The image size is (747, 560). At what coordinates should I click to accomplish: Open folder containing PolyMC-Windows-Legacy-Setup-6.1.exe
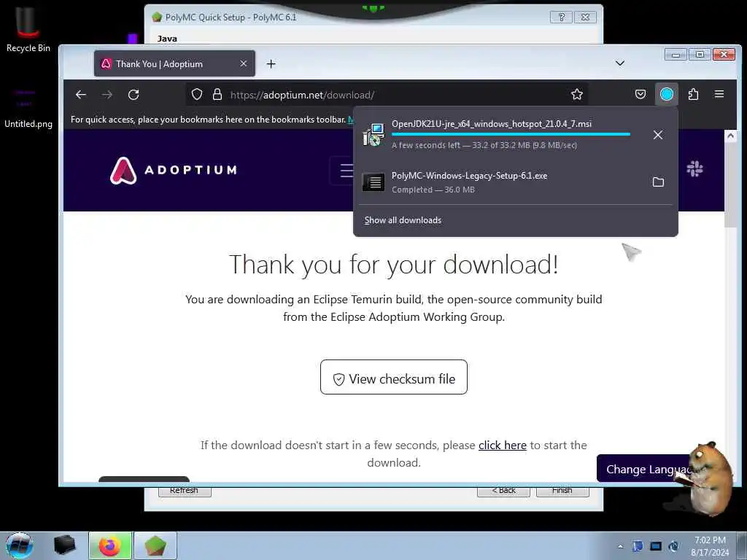pyautogui.click(x=658, y=182)
